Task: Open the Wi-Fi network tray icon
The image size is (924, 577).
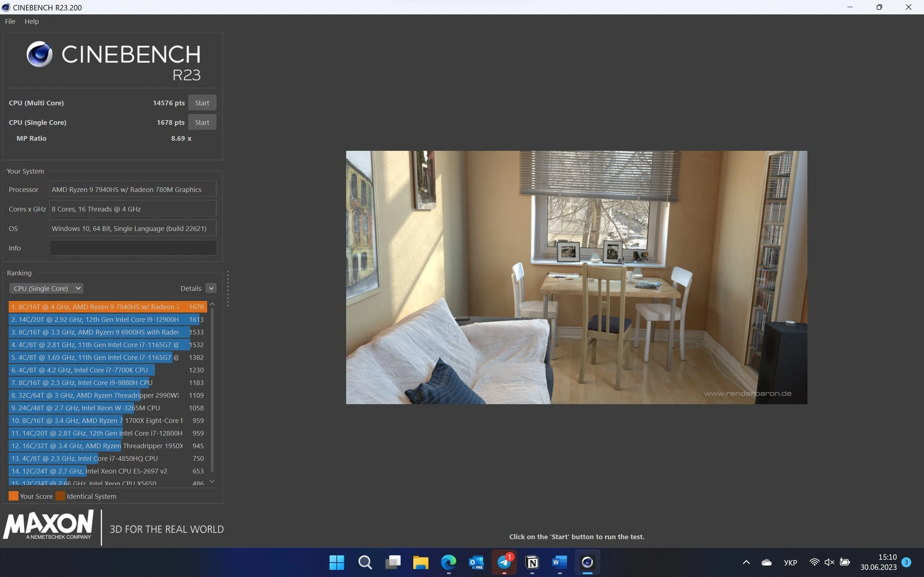Action: tap(814, 562)
